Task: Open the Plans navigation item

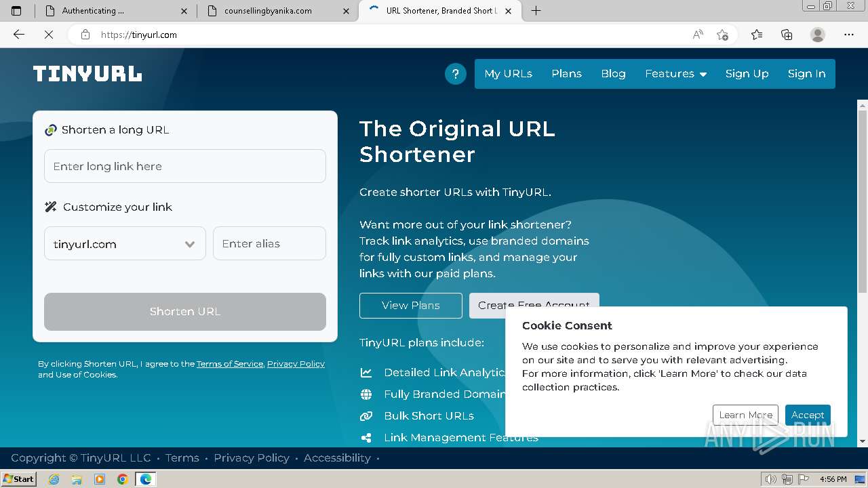Action: (566, 74)
